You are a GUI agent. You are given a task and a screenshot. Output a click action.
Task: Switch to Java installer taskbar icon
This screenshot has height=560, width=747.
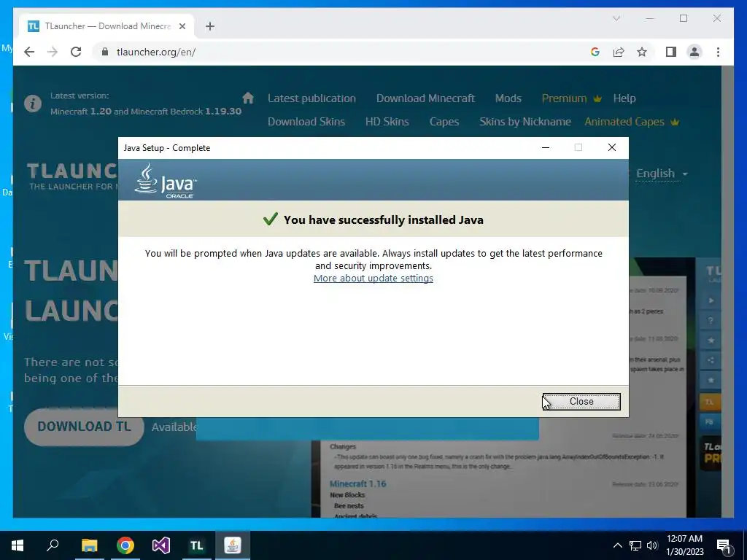(x=233, y=545)
